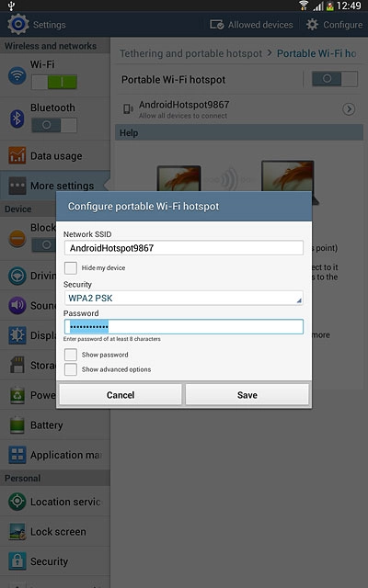Save the hotspot configuration

coord(247,395)
